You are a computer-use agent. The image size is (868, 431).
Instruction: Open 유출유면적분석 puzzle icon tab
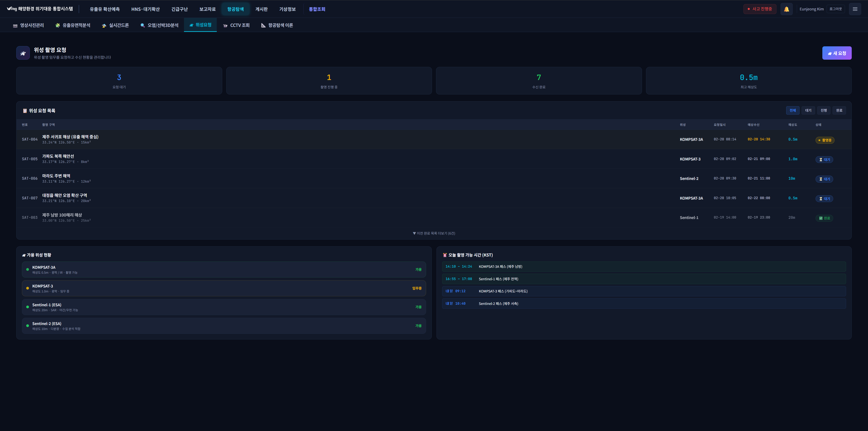click(73, 25)
